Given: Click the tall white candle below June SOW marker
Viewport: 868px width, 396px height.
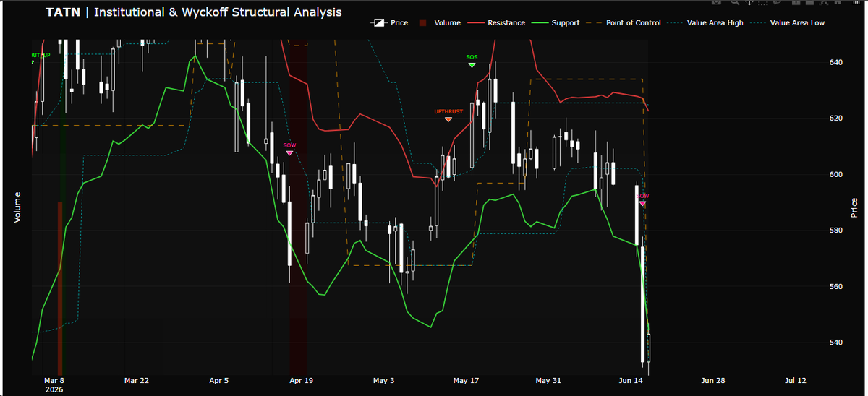Looking at the screenshot, I should (642, 304).
